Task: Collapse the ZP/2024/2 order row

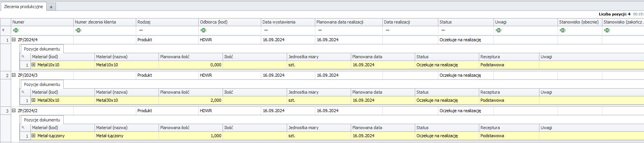Action: [x=14, y=111]
